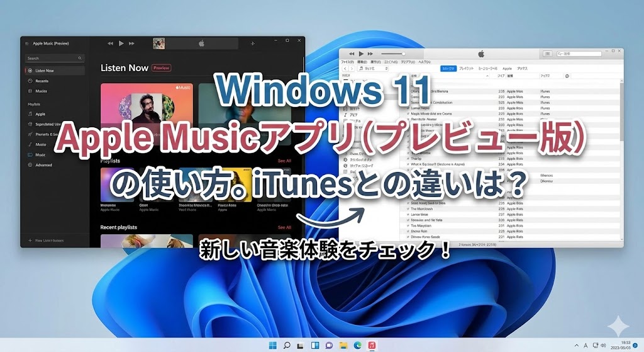This screenshot has width=644, height=352.
Task: Uncheck the "Snona Roin" song checkbox
Action: (408, 231)
